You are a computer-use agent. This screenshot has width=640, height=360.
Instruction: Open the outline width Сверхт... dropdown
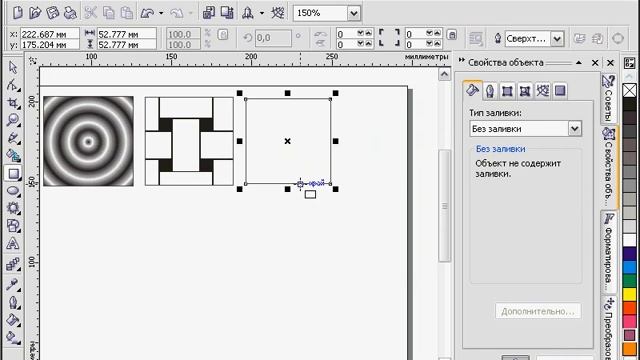tap(557, 39)
